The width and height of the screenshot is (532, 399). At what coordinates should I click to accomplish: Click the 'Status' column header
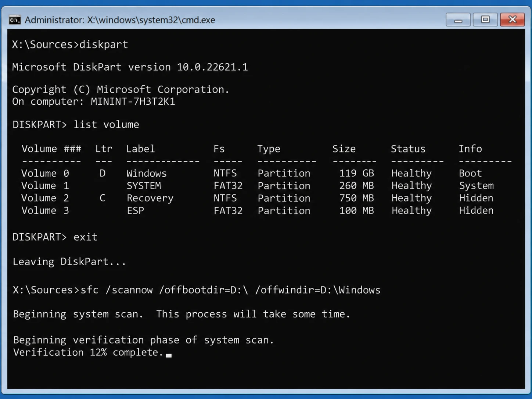click(x=408, y=149)
